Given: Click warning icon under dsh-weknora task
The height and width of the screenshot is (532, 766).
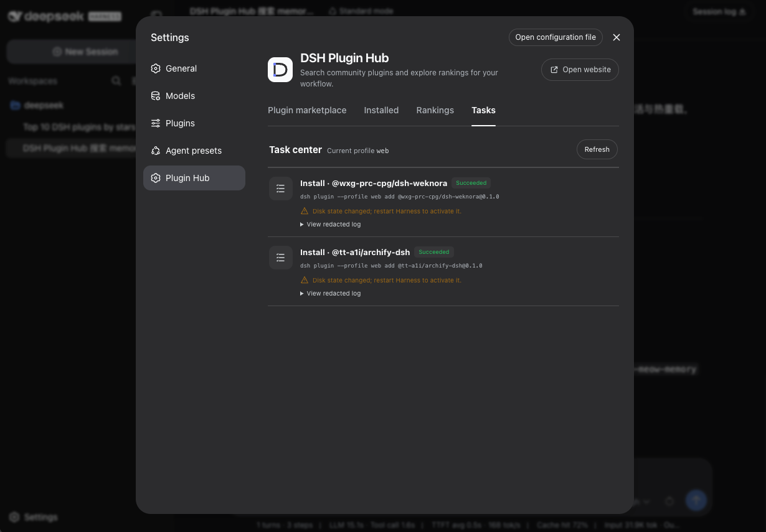Looking at the screenshot, I should tap(305, 211).
